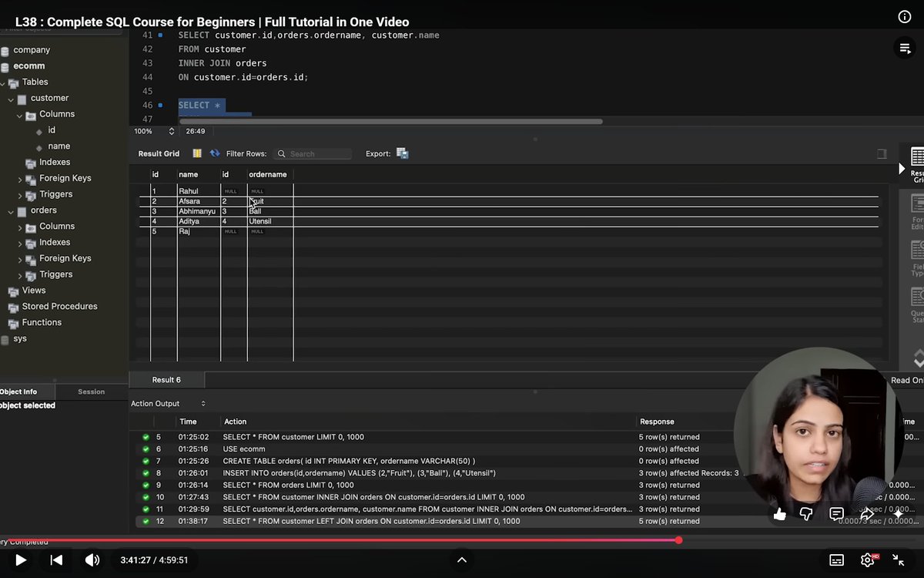Focus the Filter Rows search field
Viewport: 924px width, 578px height.
pos(313,154)
